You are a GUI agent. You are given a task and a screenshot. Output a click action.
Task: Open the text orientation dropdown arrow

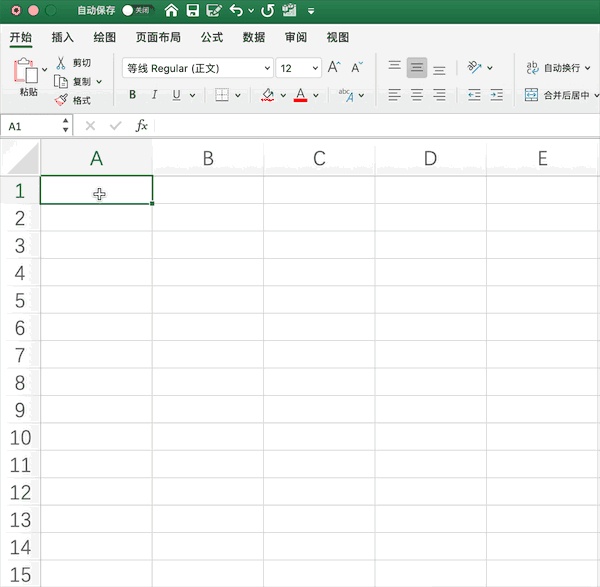(x=489, y=68)
